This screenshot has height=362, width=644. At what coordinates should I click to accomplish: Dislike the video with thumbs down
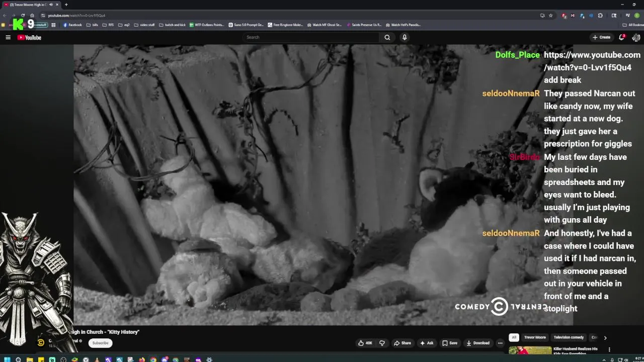[x=382, y=343]
